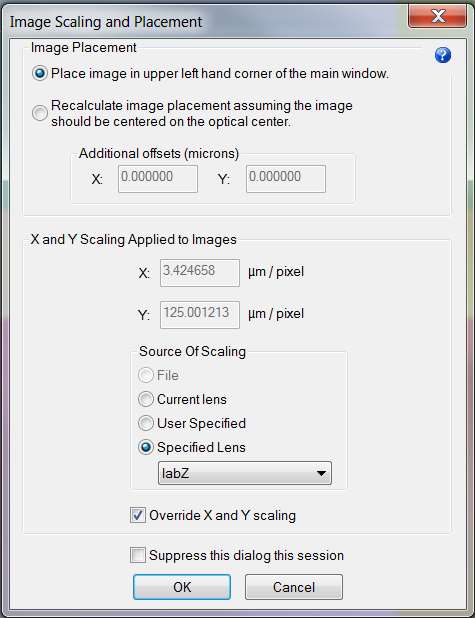This screenshot has height=618, width=475.
Task: Click the Y scaling microns per pixel field
Action: click(200, 315)
